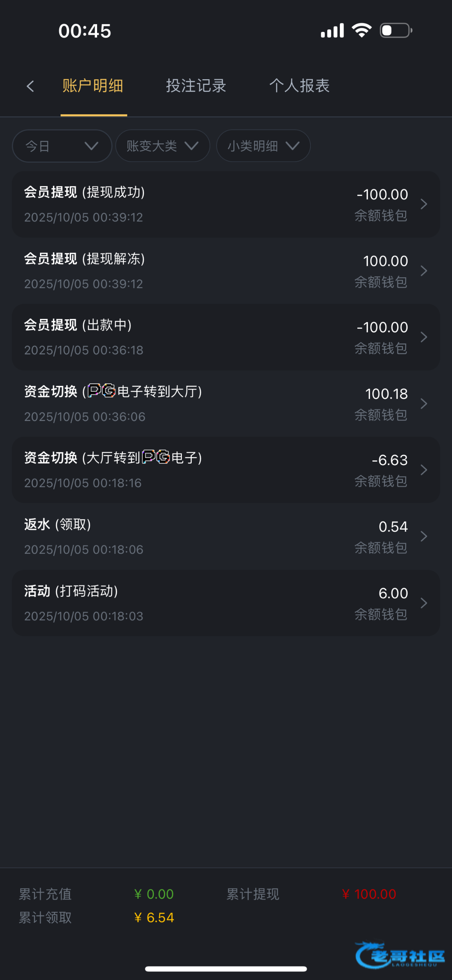452x980 pixels.
Task: Tap the back arrow icon
Action: click(30, 86)
